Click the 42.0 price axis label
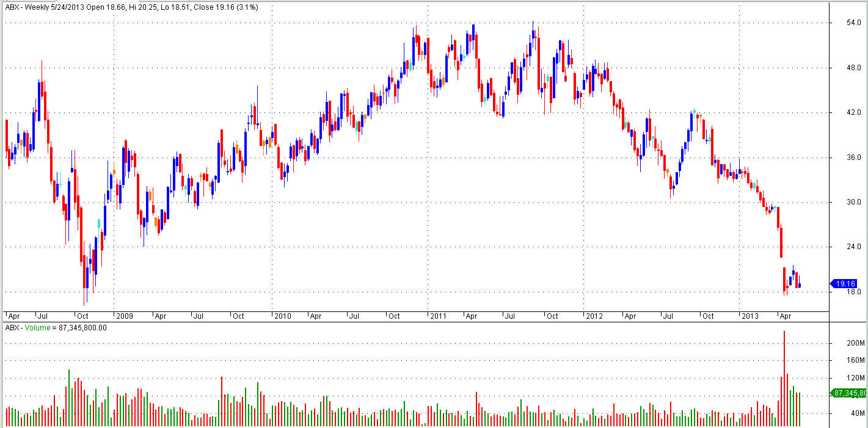The height and width of the screenshot is (428, 868). [x=855, y=112]
